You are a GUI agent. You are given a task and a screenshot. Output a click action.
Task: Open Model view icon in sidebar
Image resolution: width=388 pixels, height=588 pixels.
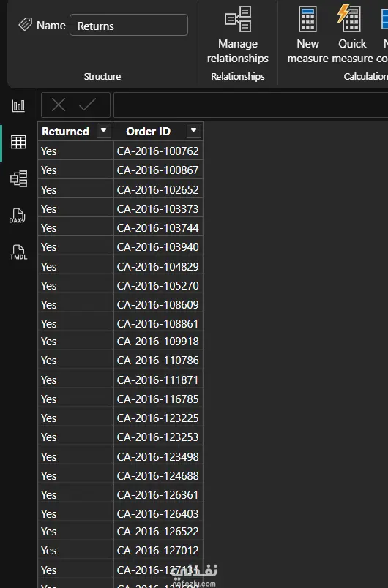coord(18,178)
